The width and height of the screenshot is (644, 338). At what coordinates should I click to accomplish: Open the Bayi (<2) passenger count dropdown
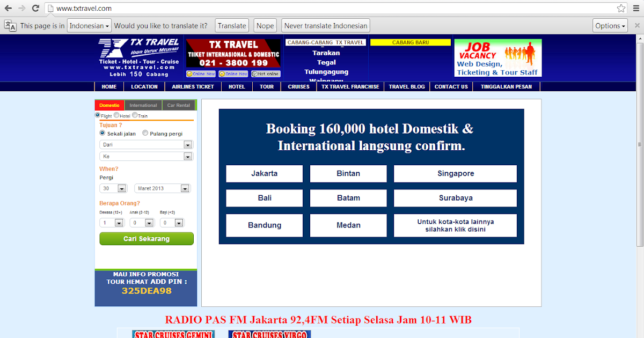click(x=172, y=223)
